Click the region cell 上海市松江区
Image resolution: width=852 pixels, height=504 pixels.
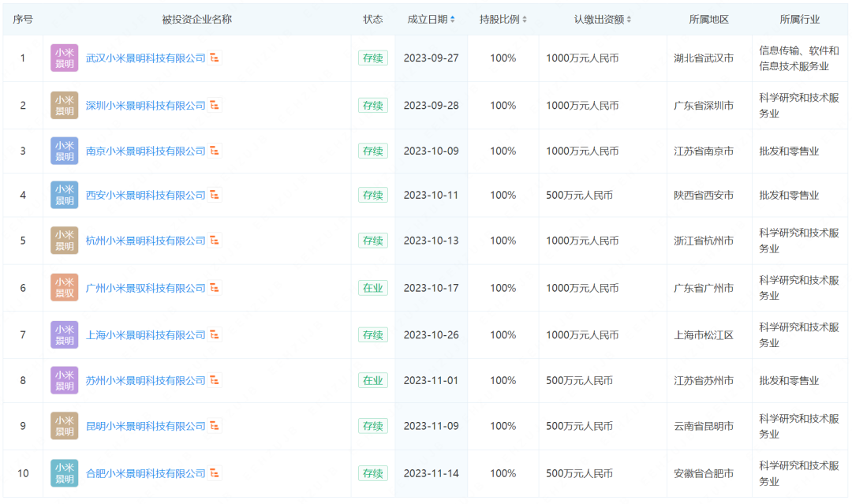pyautogui.click(x=704, y=335)
